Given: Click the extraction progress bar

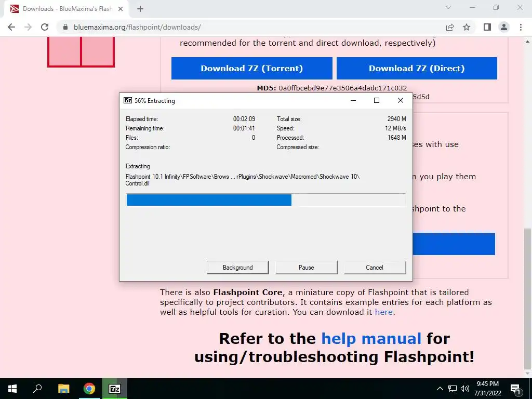Looking at the screenshot, I should pos(265,200).
